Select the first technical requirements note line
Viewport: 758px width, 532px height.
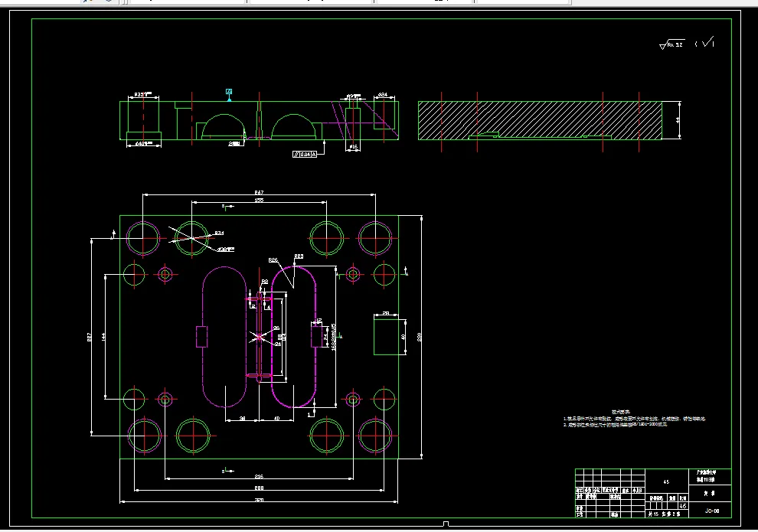click(634, 419)
